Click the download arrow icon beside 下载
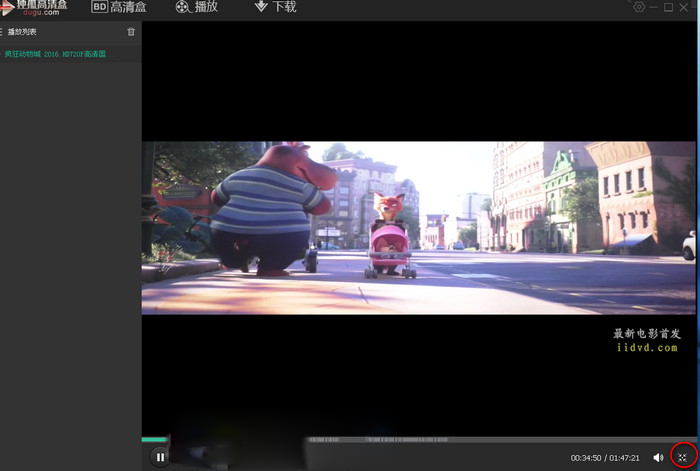This screenshot has height=471, width=700. click(x=261, y=7)
